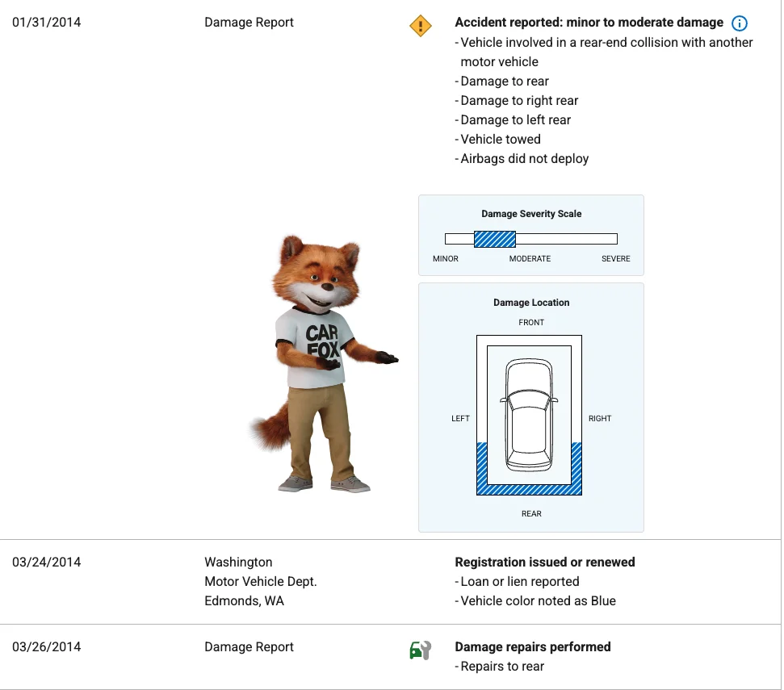
Task: Click the car outline in damage diagram
Action: tap(528, 416)
